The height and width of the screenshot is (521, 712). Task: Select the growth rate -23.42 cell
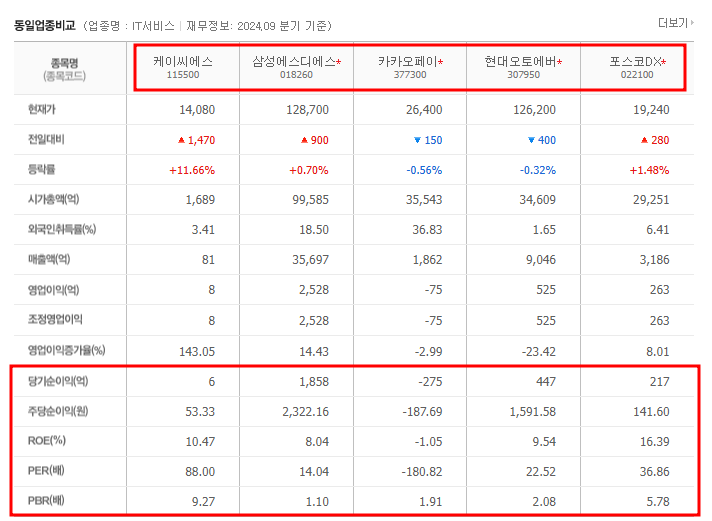pos(539,352)
